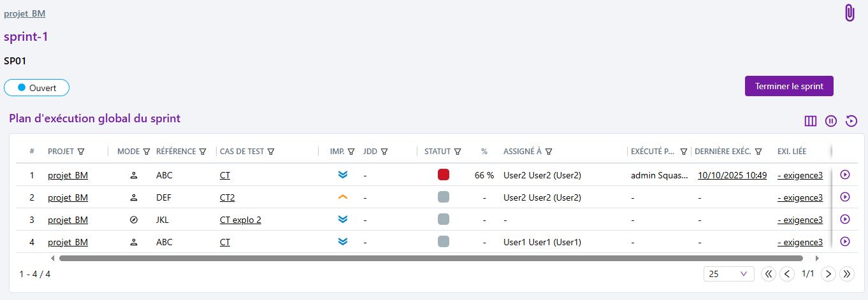
Task: Filter the PROJET column
Action: (81, 152)
